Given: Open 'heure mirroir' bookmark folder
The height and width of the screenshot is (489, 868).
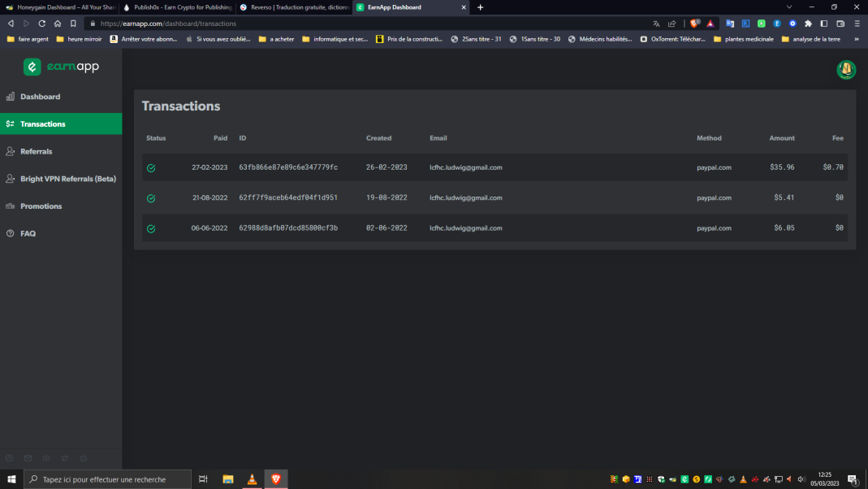Looking at the screenshot, I should tap(79, 39).
